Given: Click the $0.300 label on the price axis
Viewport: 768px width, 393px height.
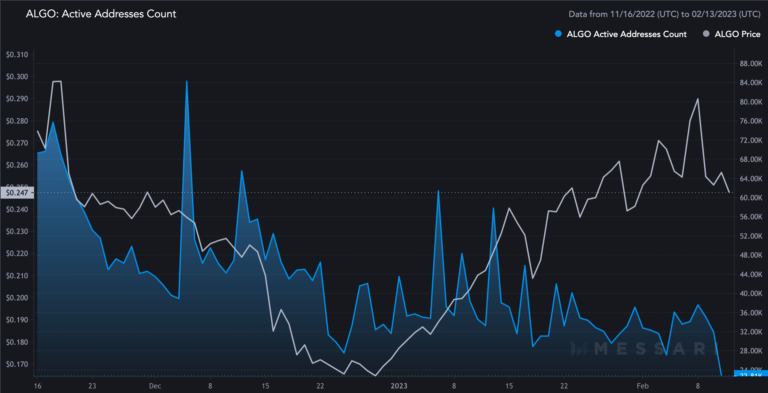Looking at the screenshot, I should pyautogui.click(x=16, y=76).
